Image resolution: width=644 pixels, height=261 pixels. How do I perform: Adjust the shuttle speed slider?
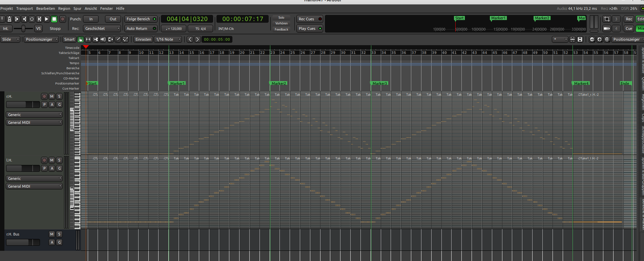[x=23, y=29]
